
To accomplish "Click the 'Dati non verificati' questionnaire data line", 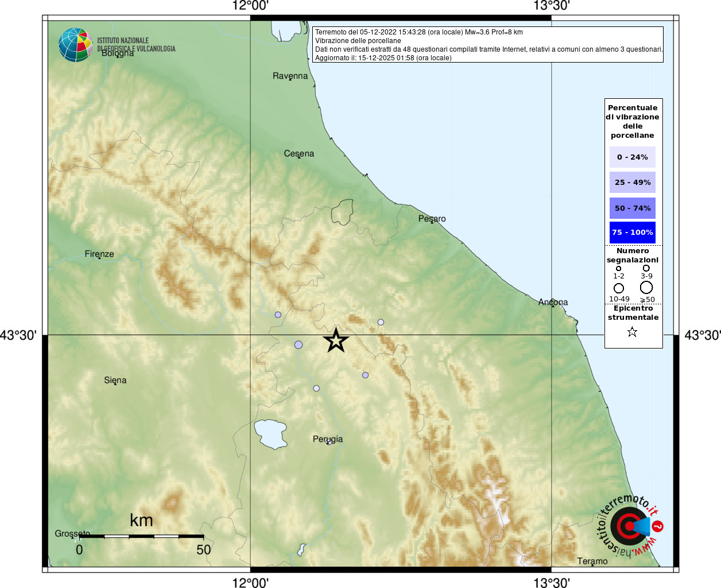I will (489, 49).
